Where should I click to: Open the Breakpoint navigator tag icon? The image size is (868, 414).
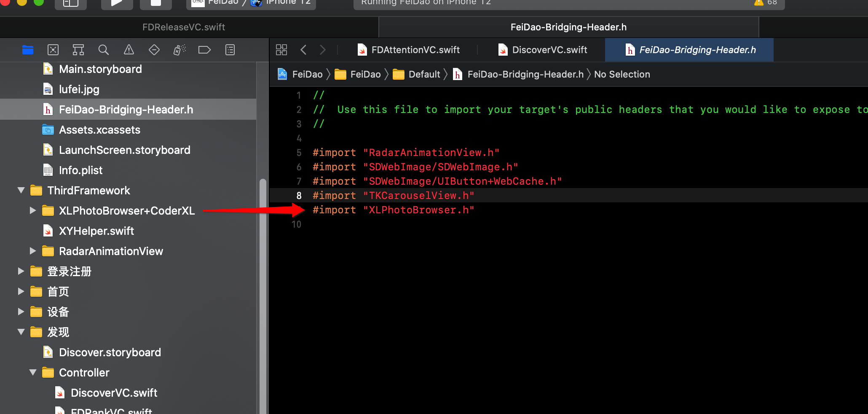(x=204, y=50)
